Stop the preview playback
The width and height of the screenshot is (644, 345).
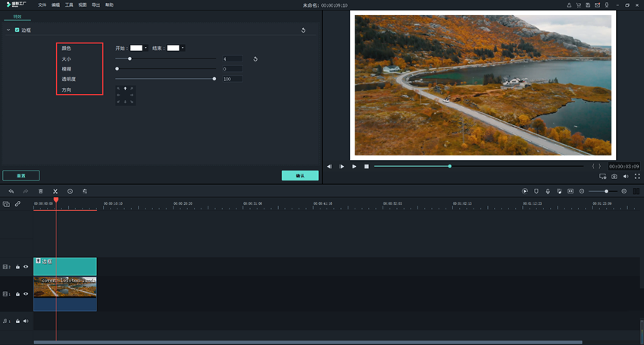367,167
